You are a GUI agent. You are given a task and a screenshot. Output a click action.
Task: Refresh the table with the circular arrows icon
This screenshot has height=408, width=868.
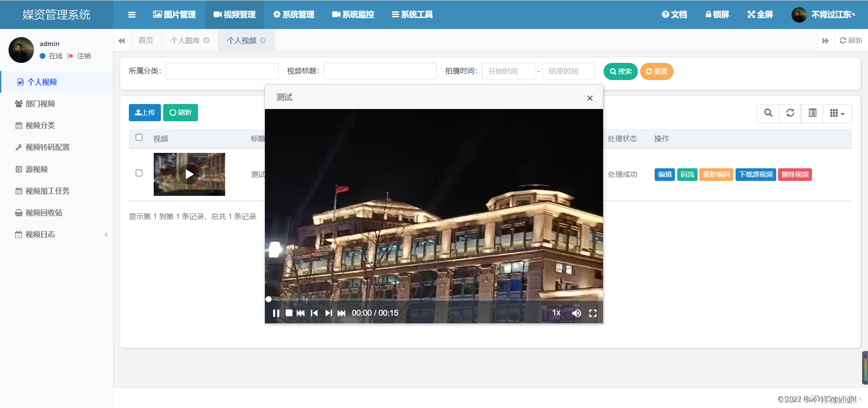click(790, 113)
